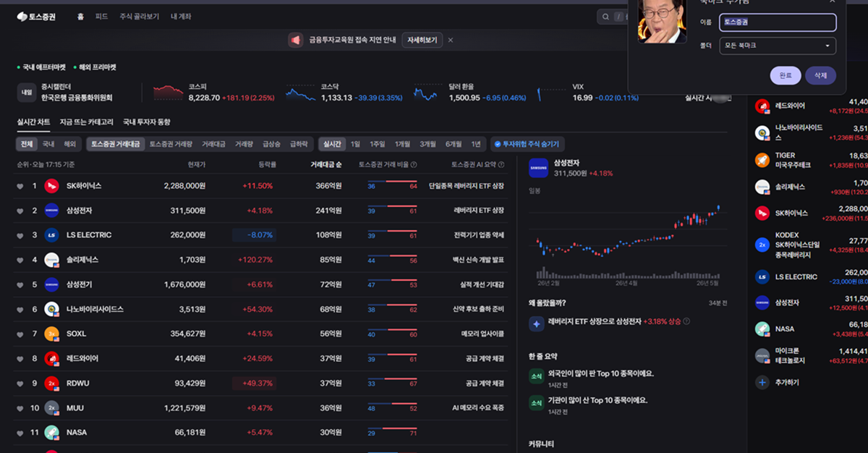Click the search input box

(612, 17)
